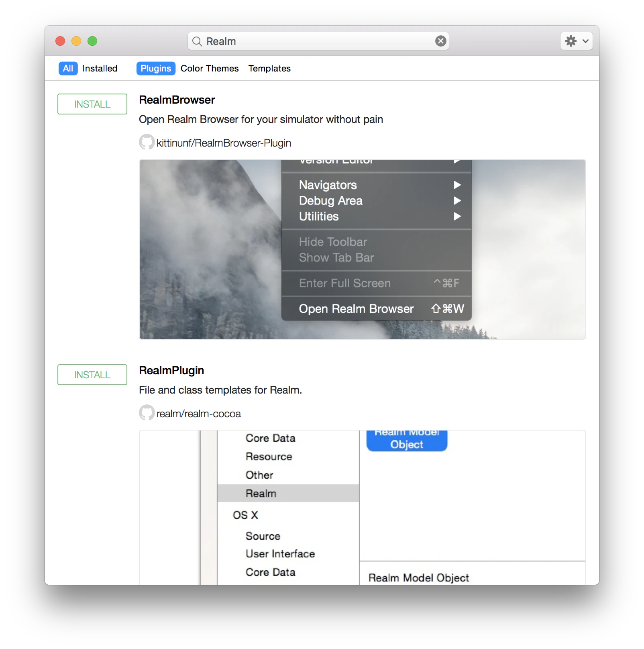Open the gear settings dropdown
The image size is (644, 649).
[577, 41]
